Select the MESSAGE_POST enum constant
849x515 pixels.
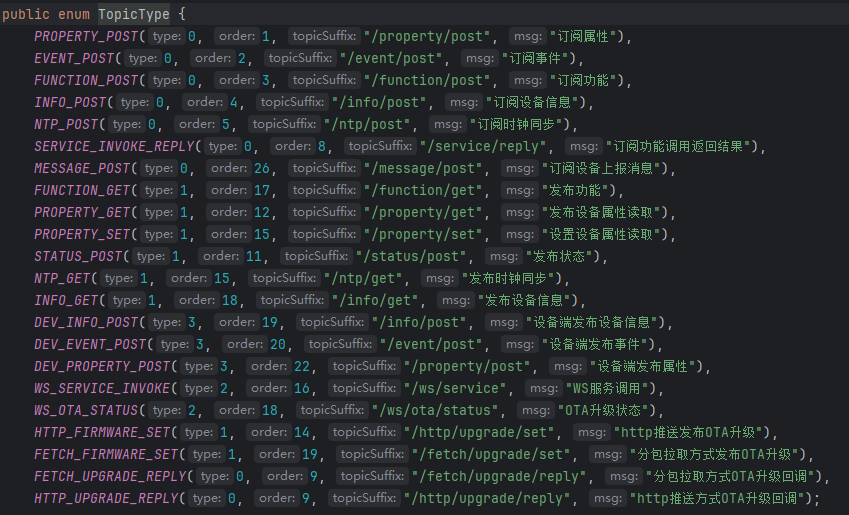click(82, 168)
